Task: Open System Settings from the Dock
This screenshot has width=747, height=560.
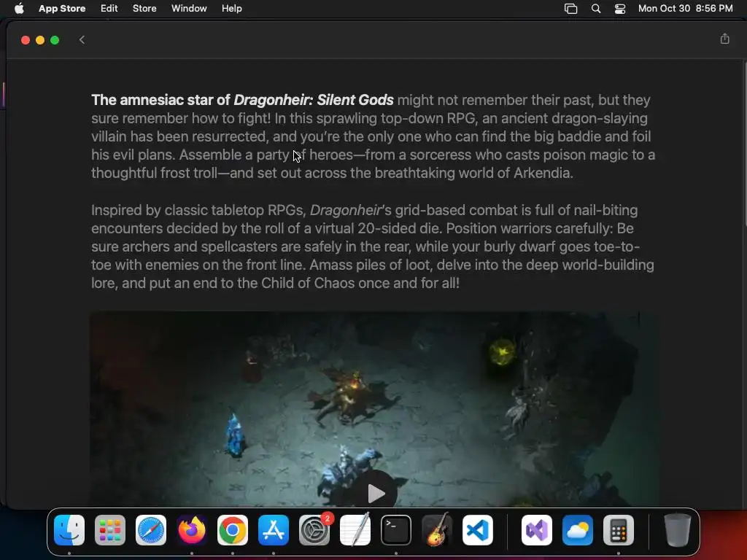Action: [x=314, y=530]
